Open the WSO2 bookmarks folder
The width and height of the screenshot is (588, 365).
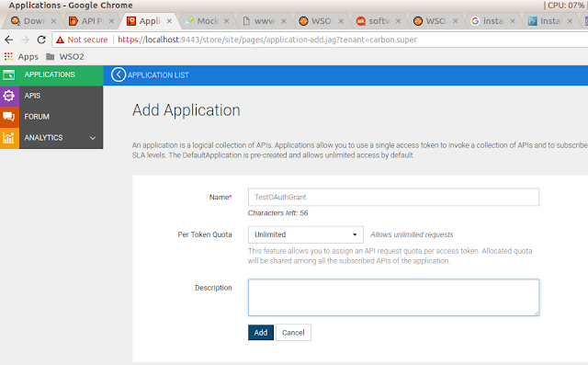click(x=65, y=57)
